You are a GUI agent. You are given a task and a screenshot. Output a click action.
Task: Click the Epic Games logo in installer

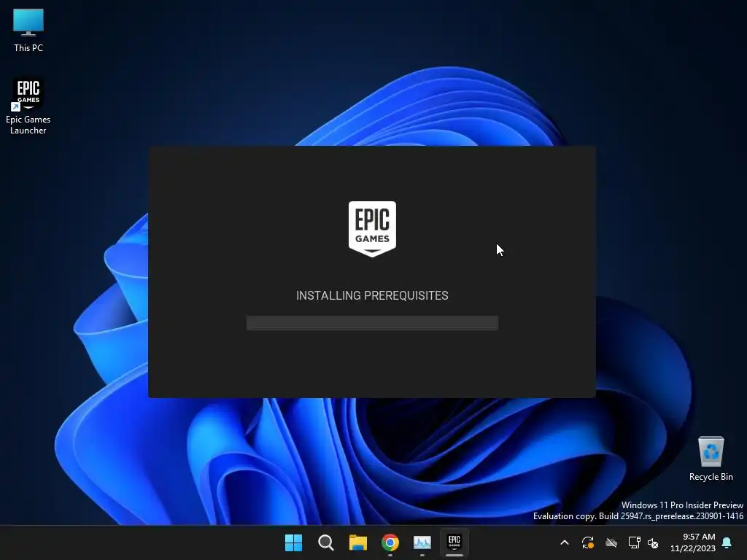[372, 229]
